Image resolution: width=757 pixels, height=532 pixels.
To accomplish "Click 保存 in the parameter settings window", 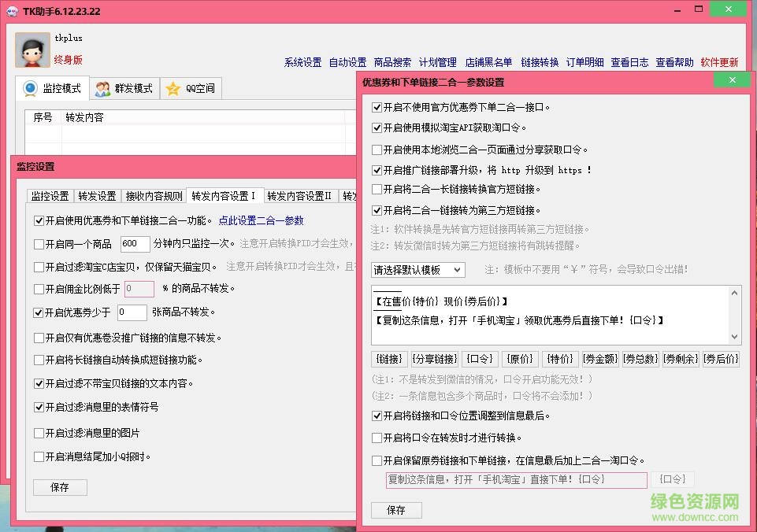I will (x=395, y=510).
